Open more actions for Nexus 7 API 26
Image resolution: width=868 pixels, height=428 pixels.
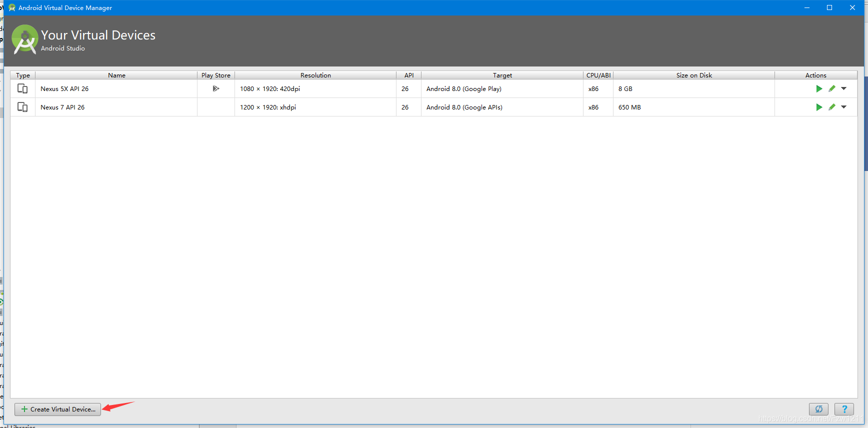pyautogui.click(x=844, y=107)
